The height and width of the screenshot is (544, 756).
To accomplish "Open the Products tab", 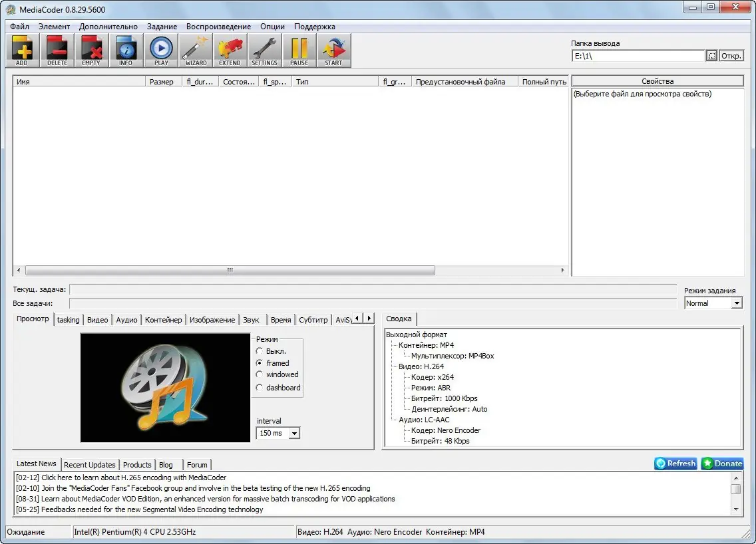I will coord(137,465).
